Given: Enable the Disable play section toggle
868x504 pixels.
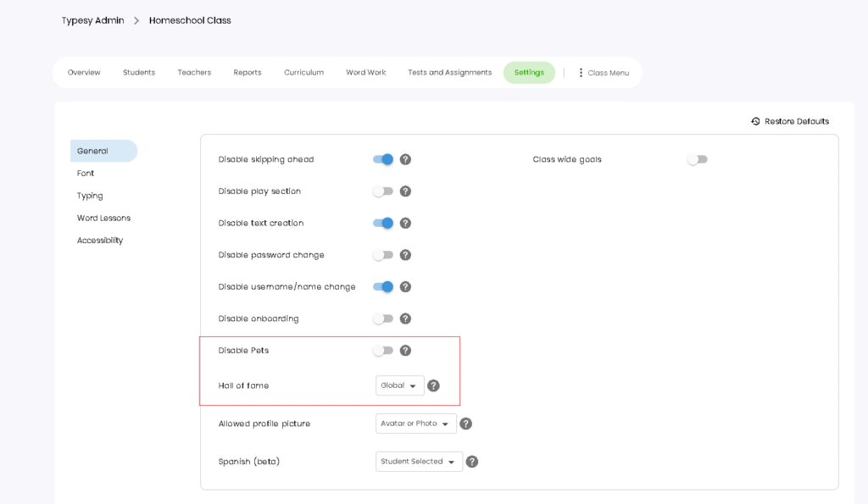Looking at the screenshot, I should click(x=383, y=191).
